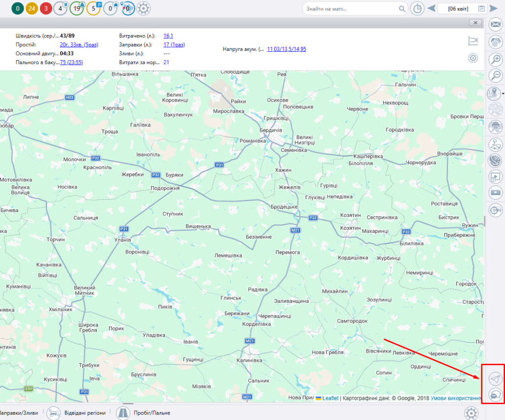Click the paused vehicles counter showing 4

[x=61, y=8]
